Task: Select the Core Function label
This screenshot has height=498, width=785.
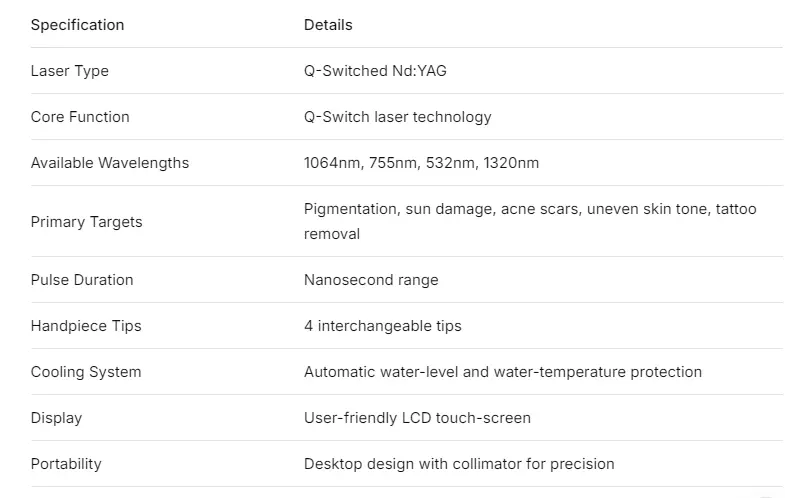Action: pos(80,117)
